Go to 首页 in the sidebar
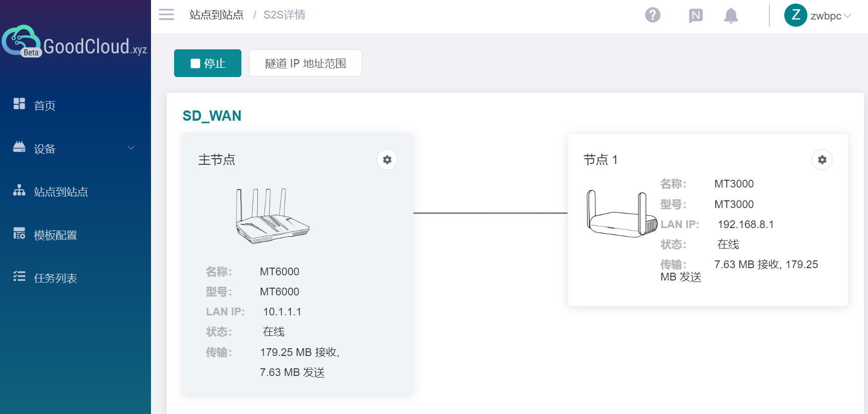Viewport: 868px width, 414px height. (45, 105)
